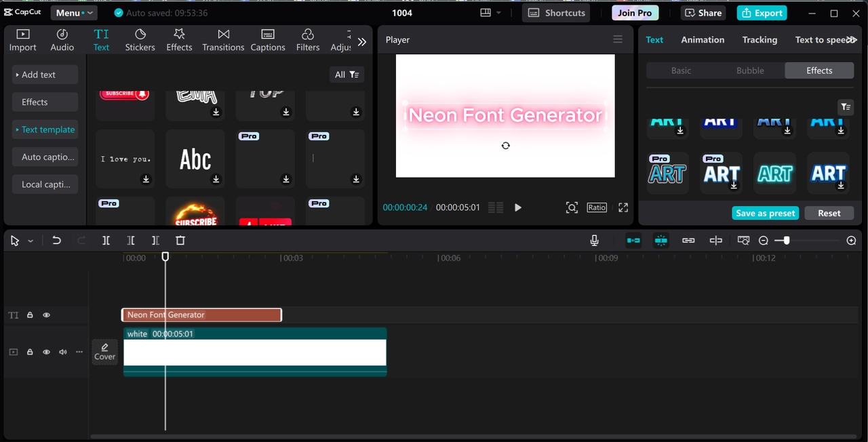Click the timeline zoom-out minus icon
The image size is (868, 442).
(x=764, y=241)
